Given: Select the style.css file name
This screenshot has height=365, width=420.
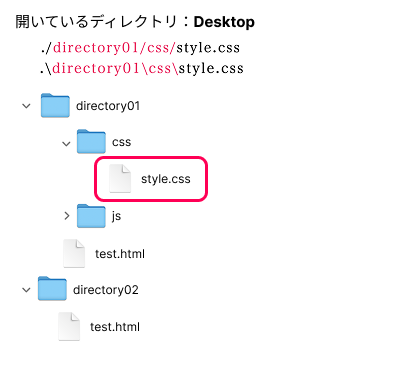Looking at the screenshot, I should tap(166, 179).
